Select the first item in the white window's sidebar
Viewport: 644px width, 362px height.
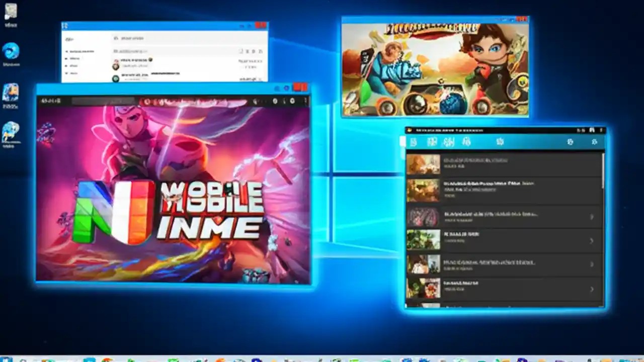74,51
